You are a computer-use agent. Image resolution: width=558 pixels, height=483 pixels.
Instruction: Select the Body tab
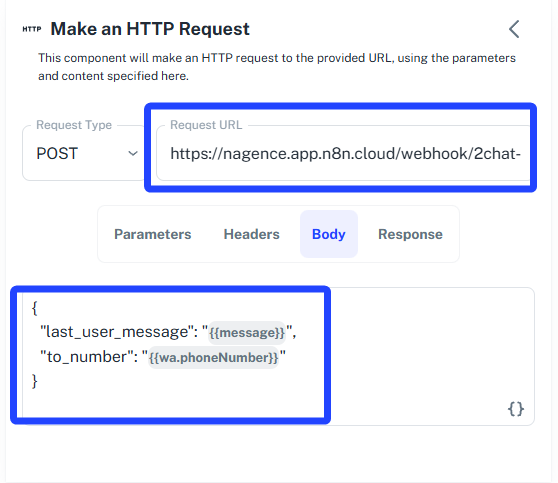click(329, 234)
